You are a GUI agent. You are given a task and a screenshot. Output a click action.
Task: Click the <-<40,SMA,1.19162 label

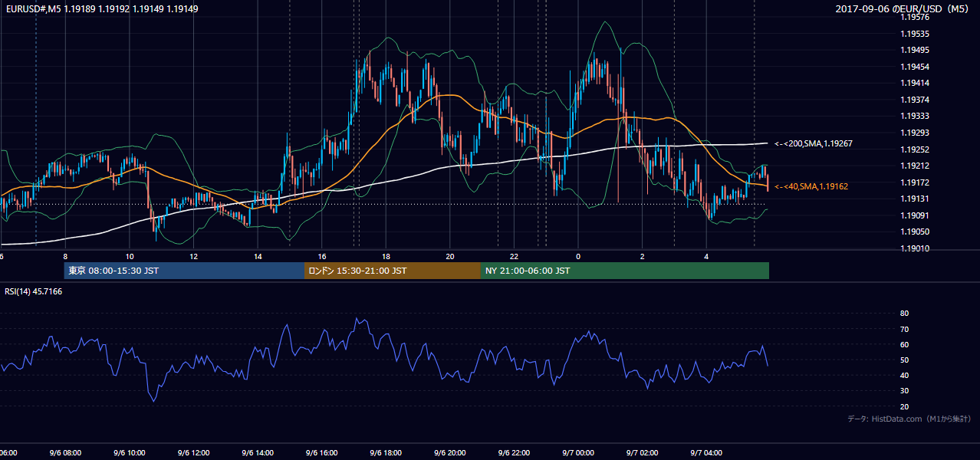811,186
